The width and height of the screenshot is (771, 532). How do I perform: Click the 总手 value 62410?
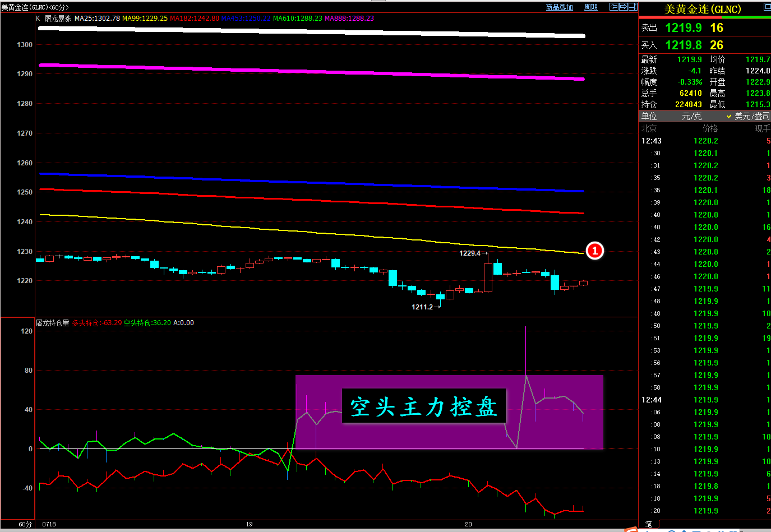pos(691,93)
